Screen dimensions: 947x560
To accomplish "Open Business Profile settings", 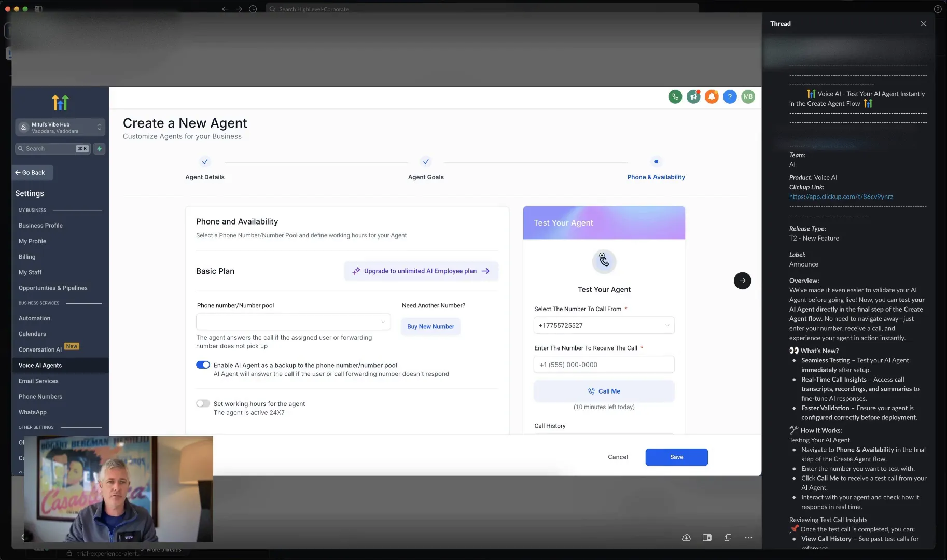I will 40,226.
